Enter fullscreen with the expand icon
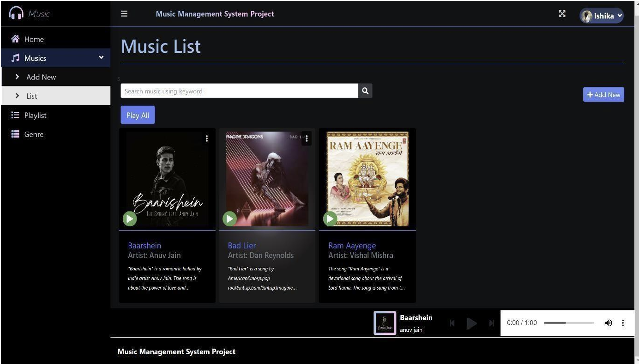This screenshot has width=639, height=364. tap(562, 14)
